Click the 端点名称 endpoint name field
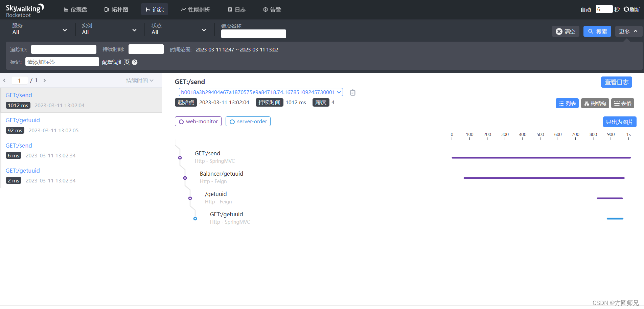 [x=254, y=34]
